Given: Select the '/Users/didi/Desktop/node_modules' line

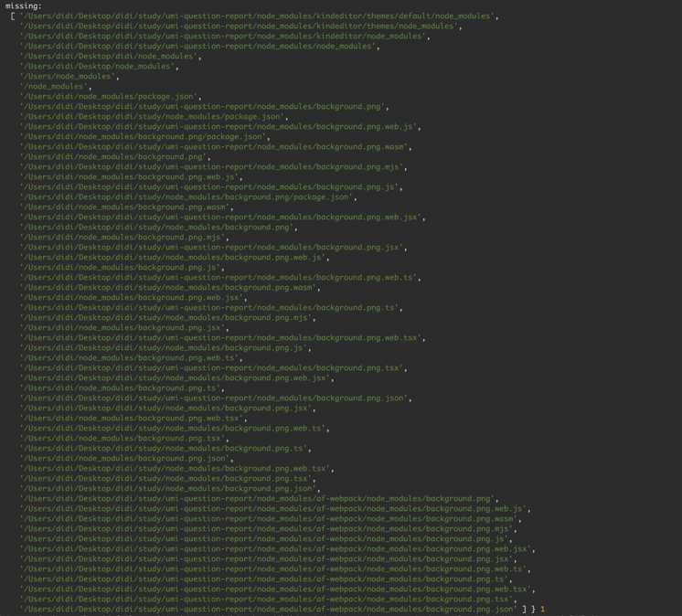Looking at the screenshot, I should click(100, 67).
